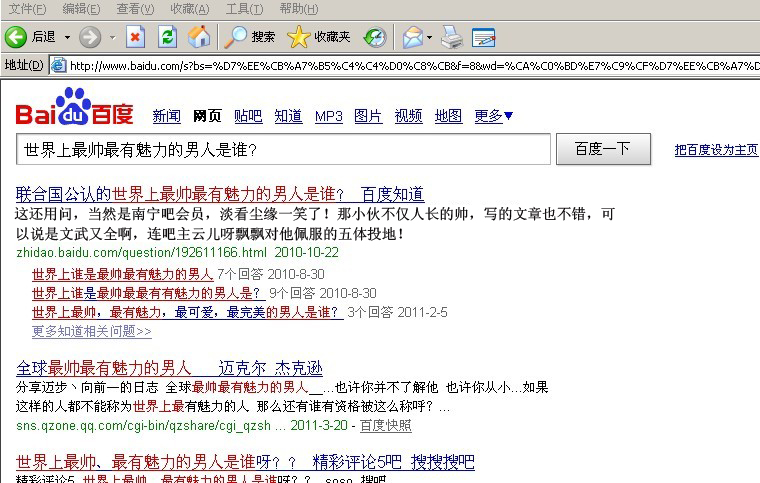Open the 文件(F) menu
This screenshot has width=760, height=483.
pos(28,9)
